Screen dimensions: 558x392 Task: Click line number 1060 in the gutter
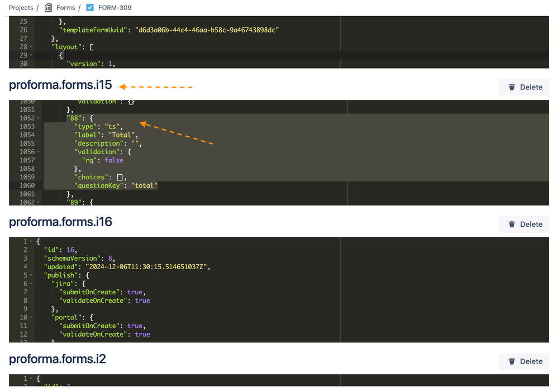tap(27, 186)
